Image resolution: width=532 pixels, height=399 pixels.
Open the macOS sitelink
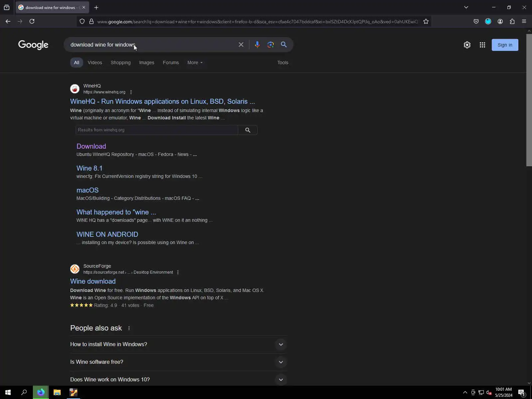(87, 190)
